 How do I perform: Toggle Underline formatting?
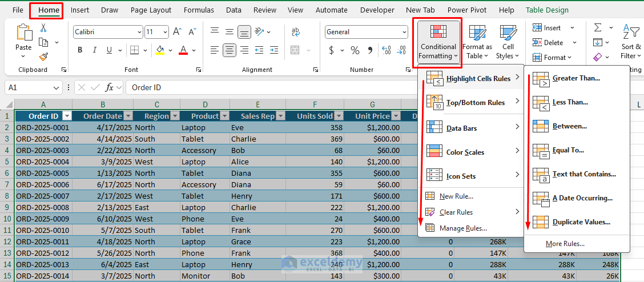(109, 50)
